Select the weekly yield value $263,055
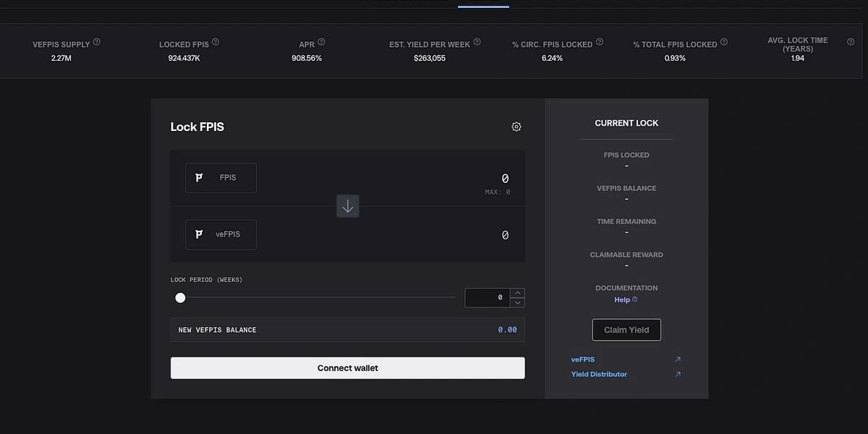868x434 pixels. pos(430,58)
